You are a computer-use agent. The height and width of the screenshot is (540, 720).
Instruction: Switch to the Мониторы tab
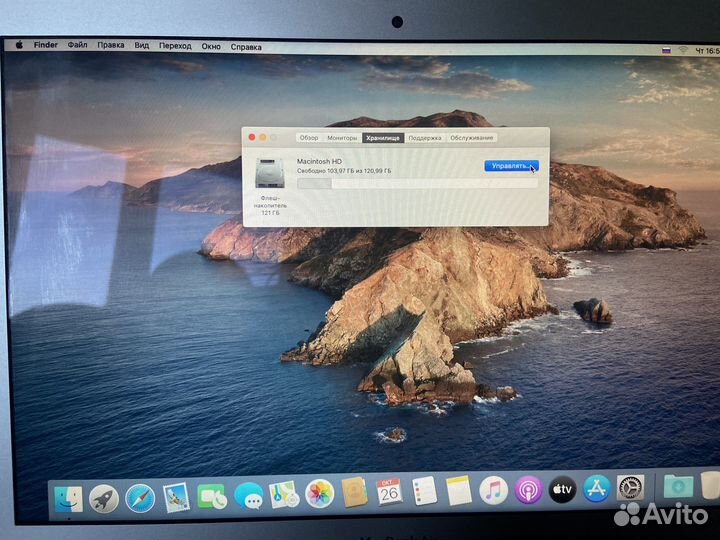(342, 138)
